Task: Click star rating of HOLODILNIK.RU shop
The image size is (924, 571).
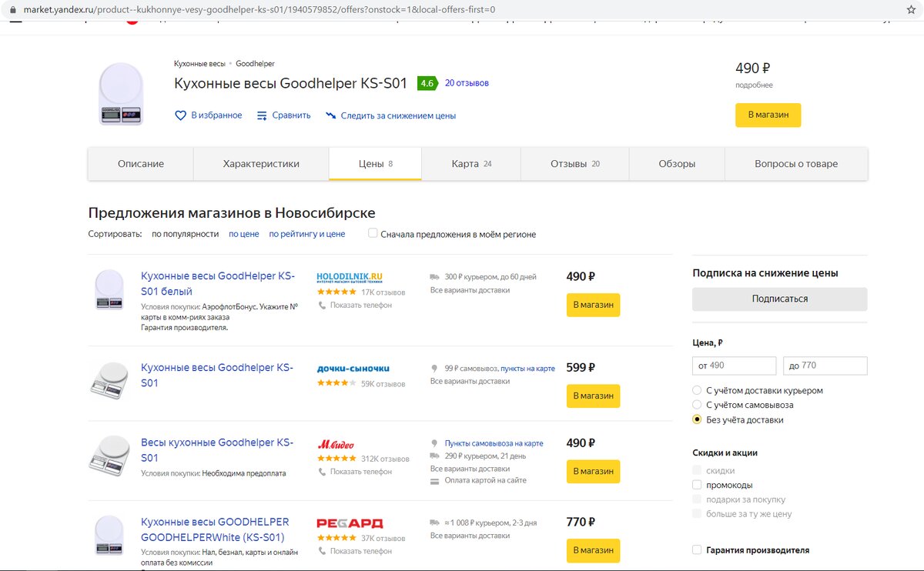Action: (336, 292)
